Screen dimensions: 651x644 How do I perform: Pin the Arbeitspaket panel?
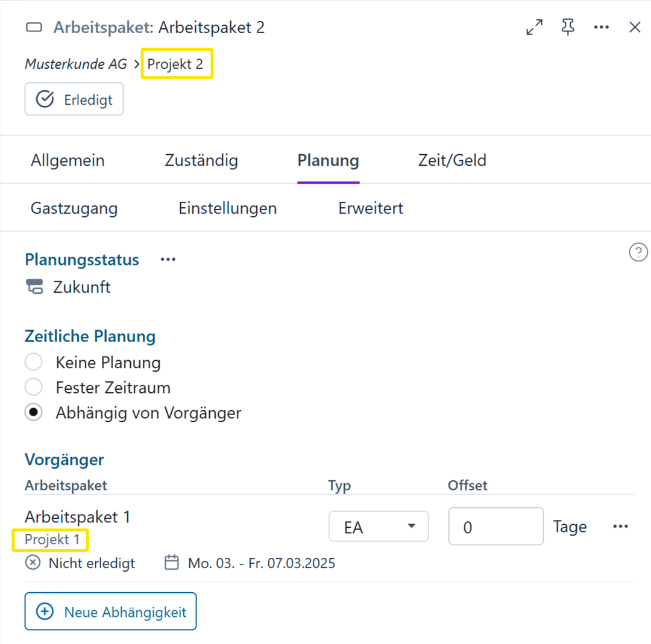pos(568,27)
